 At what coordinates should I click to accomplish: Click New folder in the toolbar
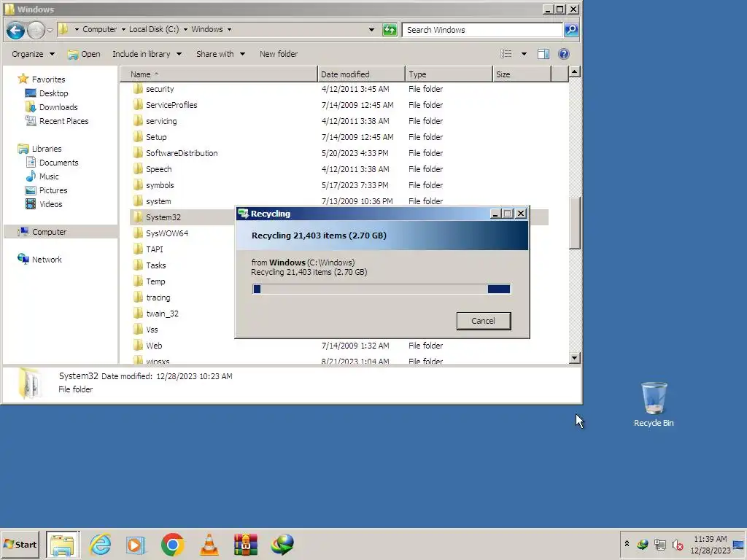[x=279, y=54]
